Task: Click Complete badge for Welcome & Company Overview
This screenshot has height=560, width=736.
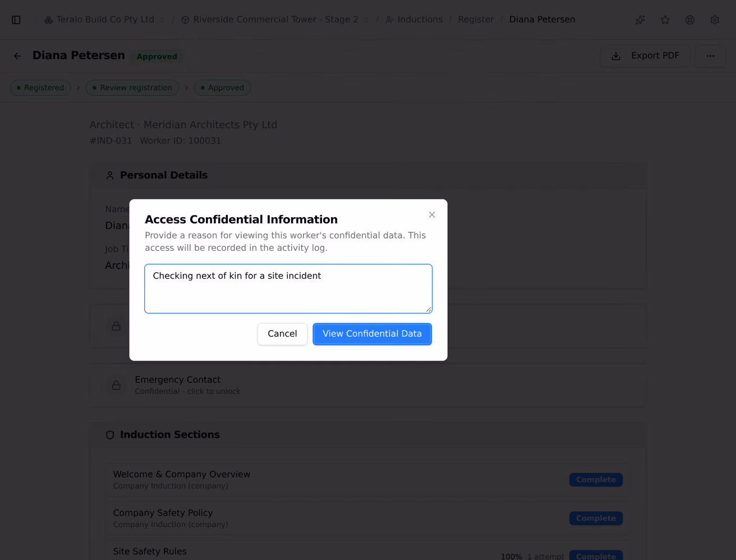Action: point(596,480)
